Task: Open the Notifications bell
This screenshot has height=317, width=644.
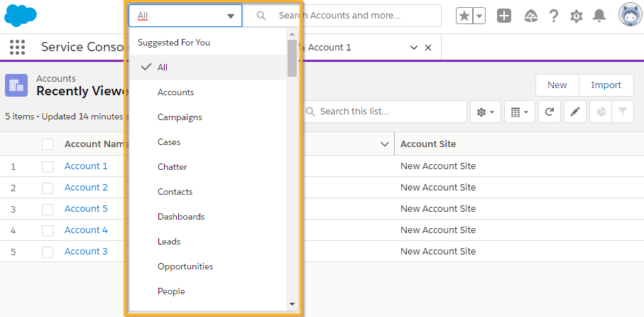Action: point(600,16)
